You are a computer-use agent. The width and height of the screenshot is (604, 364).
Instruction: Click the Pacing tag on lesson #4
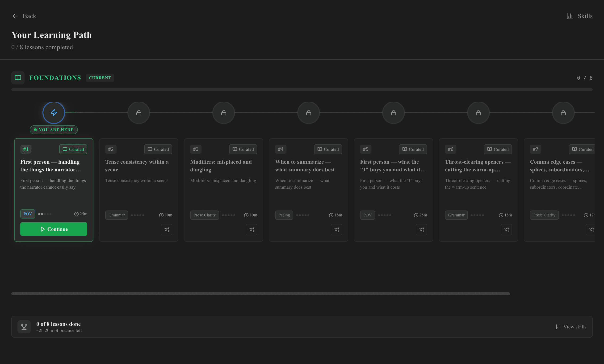[284, 215]
